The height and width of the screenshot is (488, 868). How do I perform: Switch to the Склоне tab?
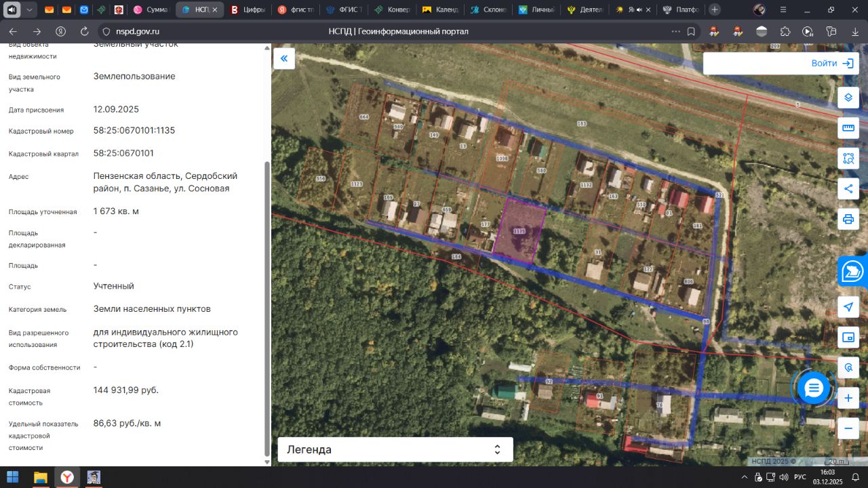[x=488, y=10]
